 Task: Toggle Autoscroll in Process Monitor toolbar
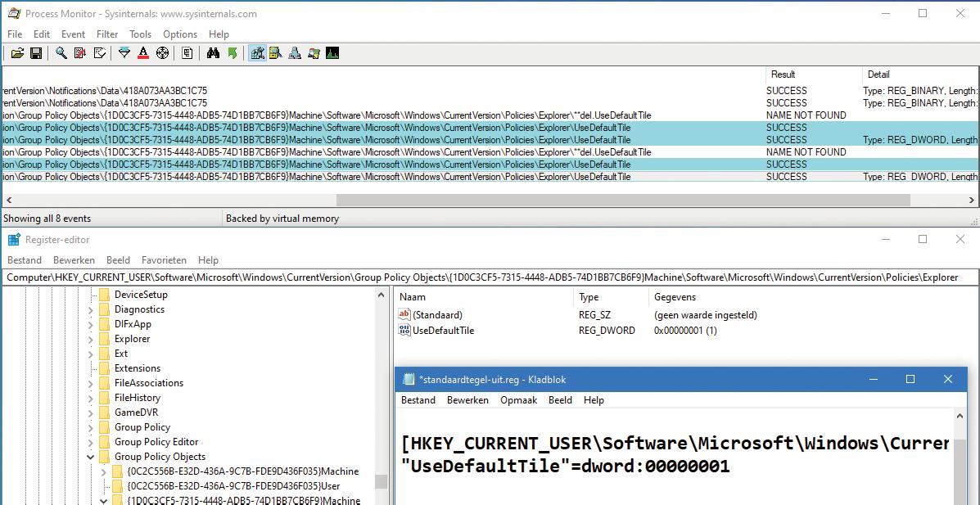click(80, 54)
